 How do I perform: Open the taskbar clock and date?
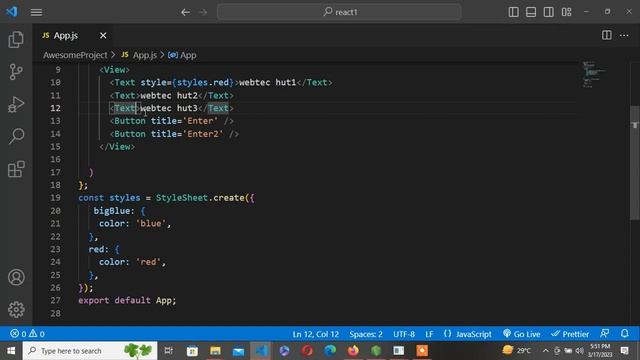pyautogui.click(x=600, y=351)
